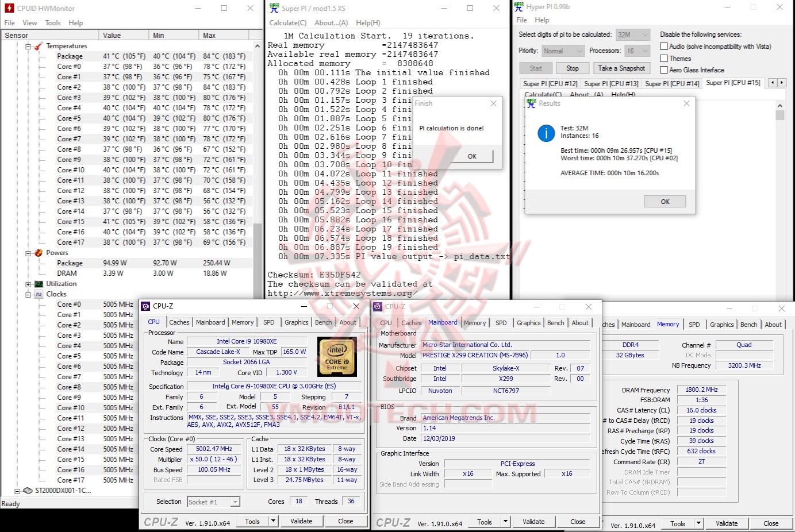Image resolution: width=795 pixels, height=532 pixels.
Task: Click the CPU-Z icon in the Mainboard window title
Action: 378,307
